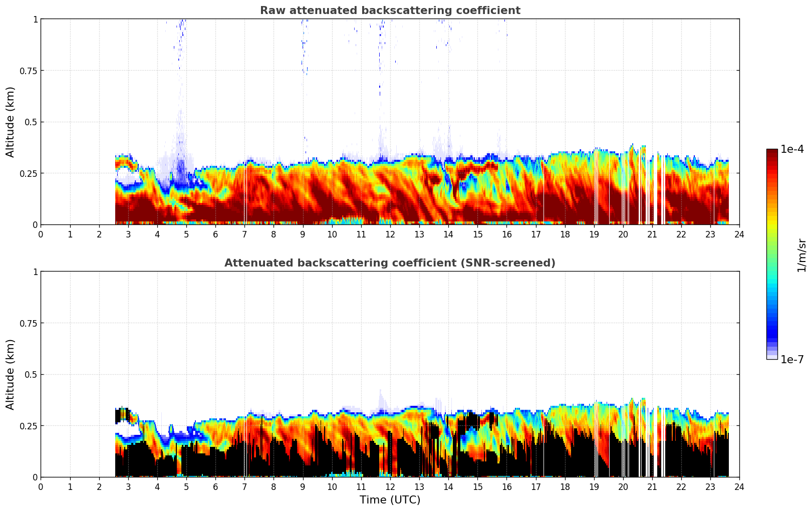The height and width of the screenshot is (511, 812).
Task: Click the "1/m/sr" colorbar unit label
Action: [801, 255]
